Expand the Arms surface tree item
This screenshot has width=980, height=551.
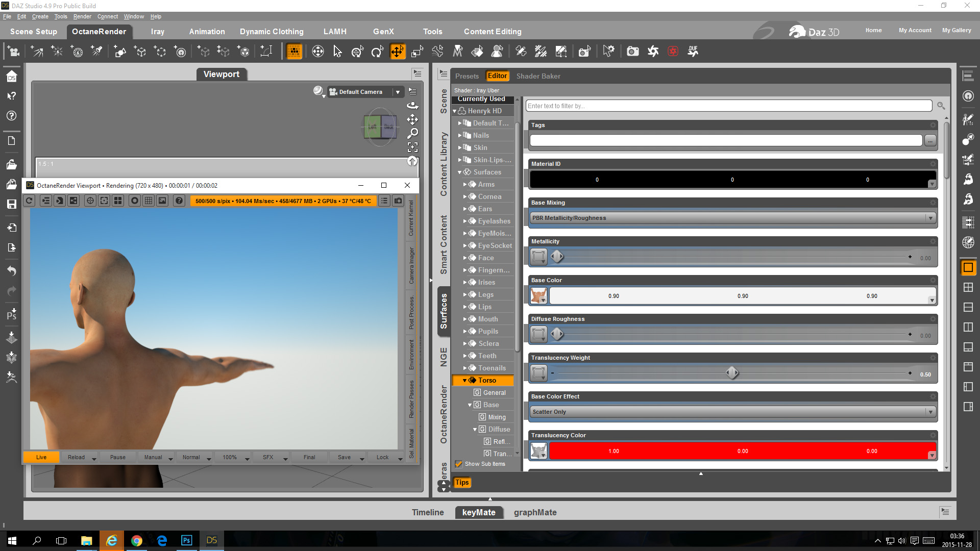coord(465,185)
